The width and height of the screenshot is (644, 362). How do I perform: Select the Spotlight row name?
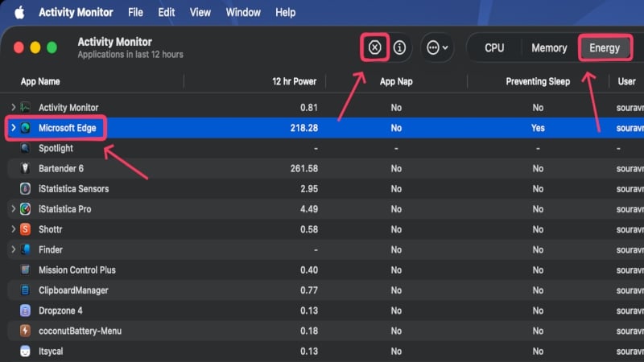56,148
